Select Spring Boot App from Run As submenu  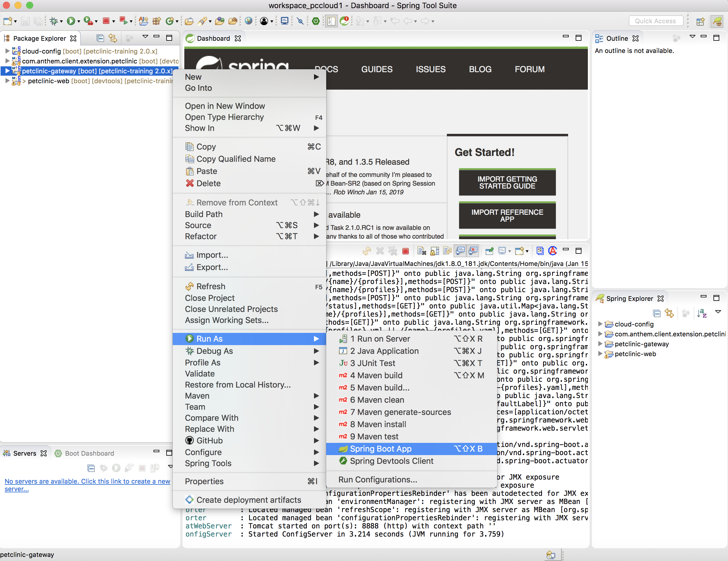click(x=381, y=449)
